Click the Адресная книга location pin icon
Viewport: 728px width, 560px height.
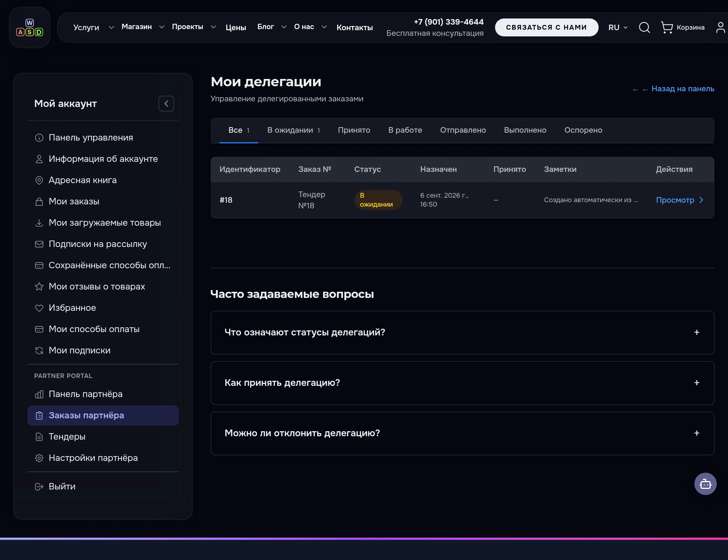39,180
